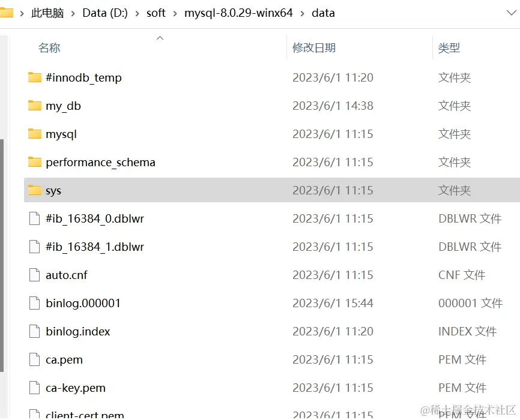The image size is (520, 420).
Task: Click the vertical scrollbar on the left pane
Action: tap(2, 255)
